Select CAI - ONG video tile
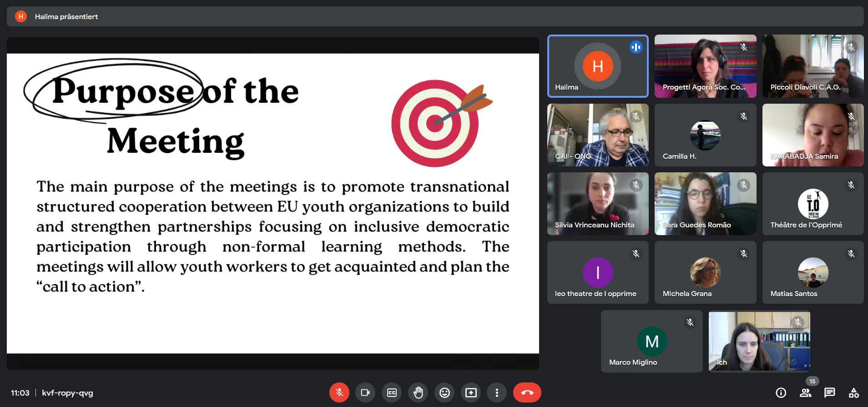The height and width of the screenshot is (407, 868). point(598,135)
